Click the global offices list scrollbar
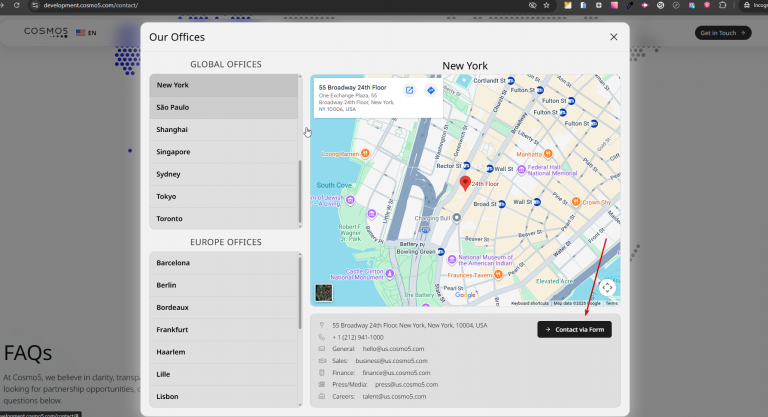Screen dimensions: 768x417 (300, 191)
